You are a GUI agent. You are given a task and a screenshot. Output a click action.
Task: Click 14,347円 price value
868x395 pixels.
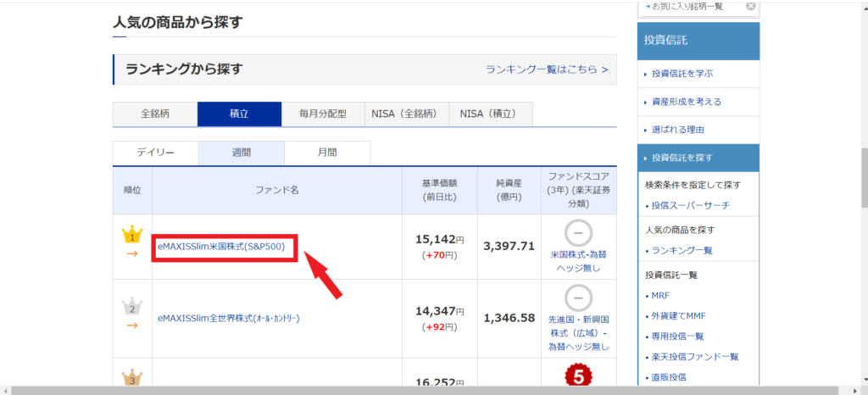tap(440, 310)
